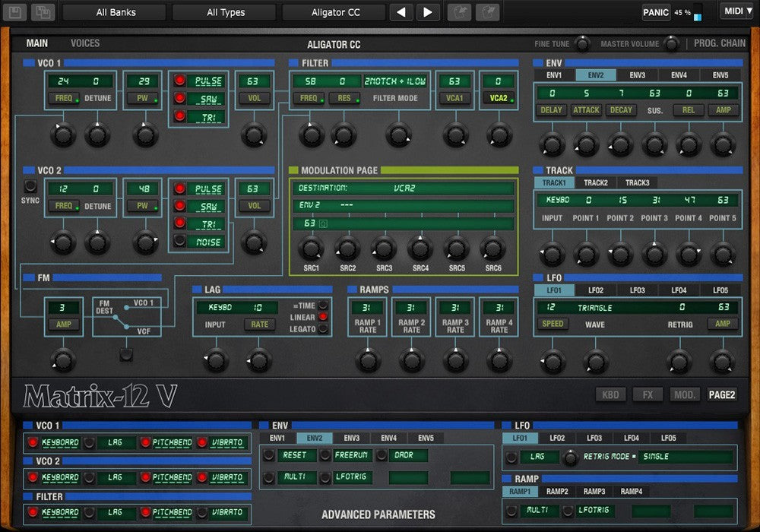
Task: Open the MIDI dropdown menu
Action: coord(738,11)
